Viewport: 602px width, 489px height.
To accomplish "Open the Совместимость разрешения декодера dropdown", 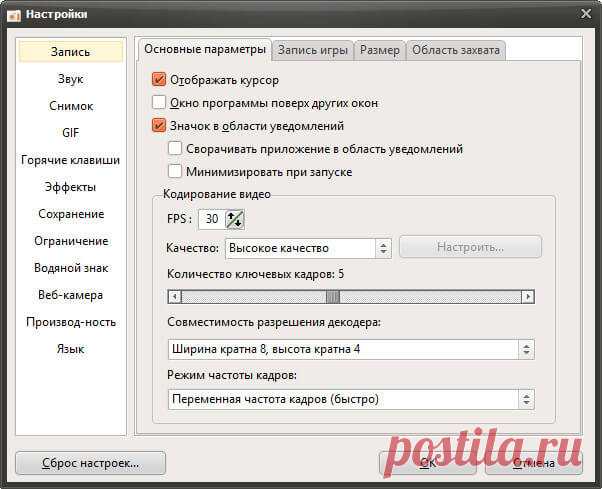I will coord(351,349).
